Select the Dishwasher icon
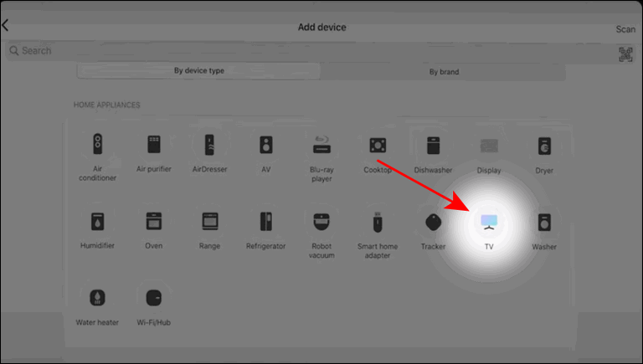The height and width of the screenshot is (364, 643). [x=433, y=146]
